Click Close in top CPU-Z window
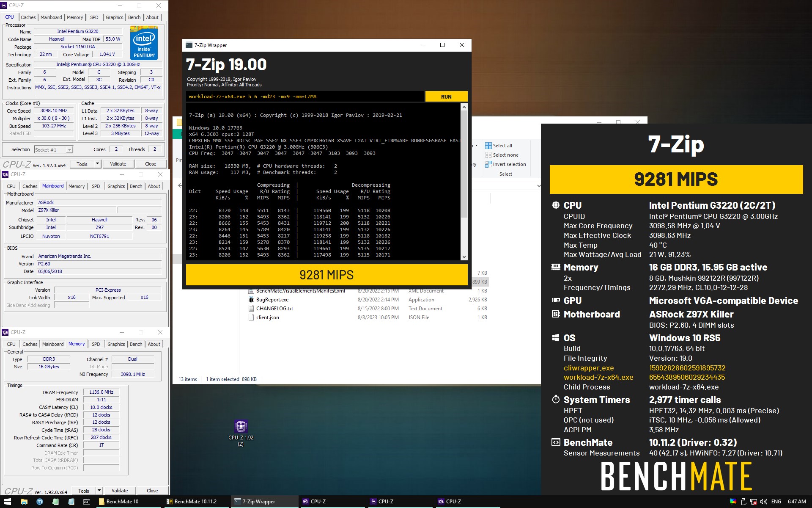812x508 pixels. 151,164
